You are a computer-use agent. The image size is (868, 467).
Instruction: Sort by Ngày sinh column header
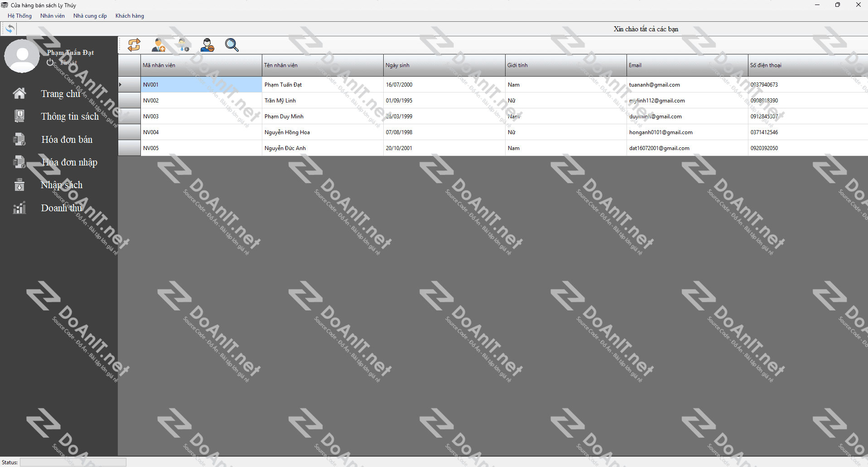coord(444,65)
